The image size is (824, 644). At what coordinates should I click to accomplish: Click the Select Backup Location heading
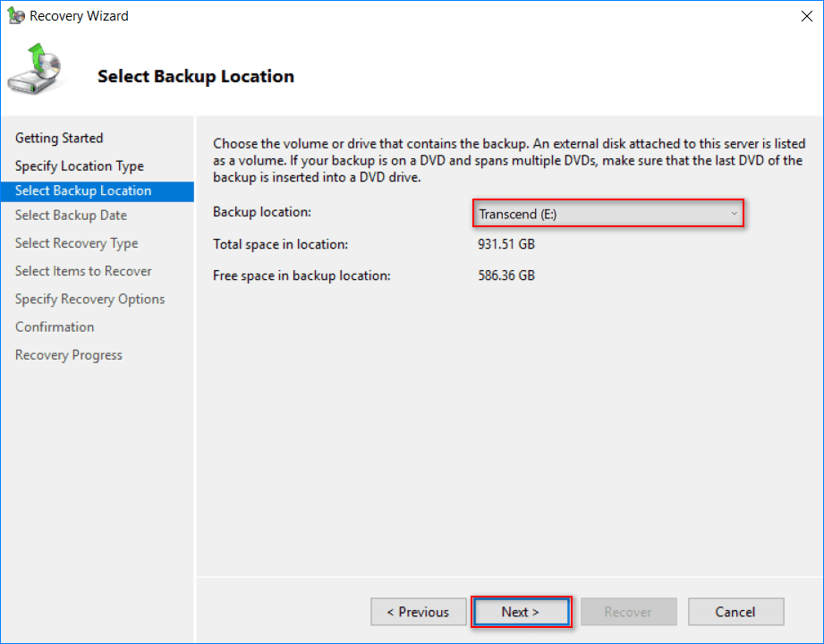196,77
